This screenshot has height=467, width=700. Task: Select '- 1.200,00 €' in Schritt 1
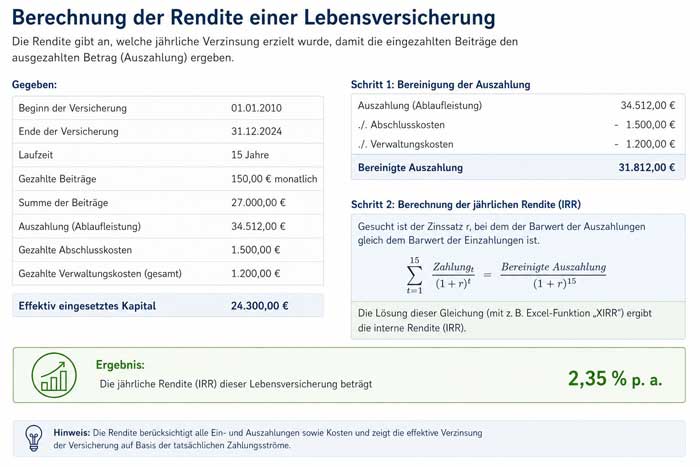click(645, 144)
